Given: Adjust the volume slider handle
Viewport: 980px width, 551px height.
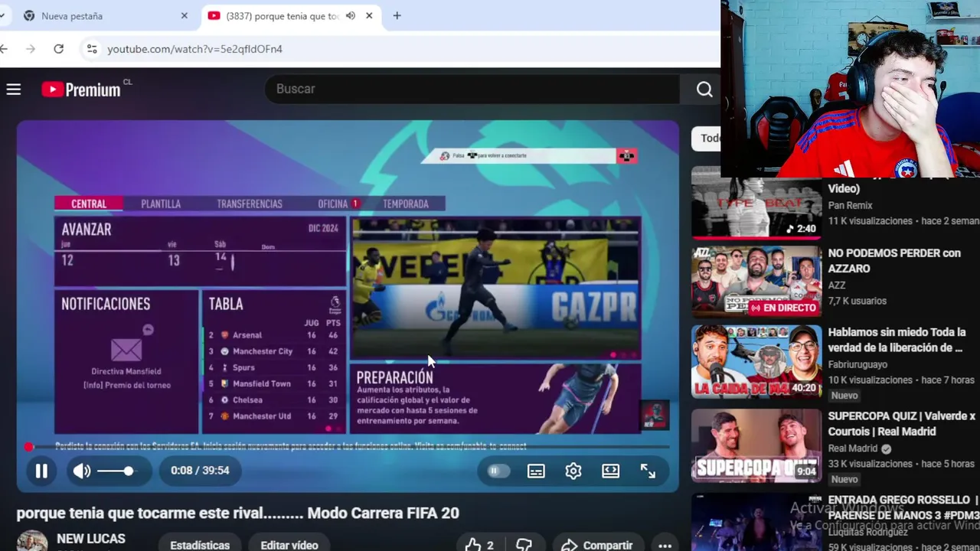Looking at the screenshot, I should (x=128, y=471).
